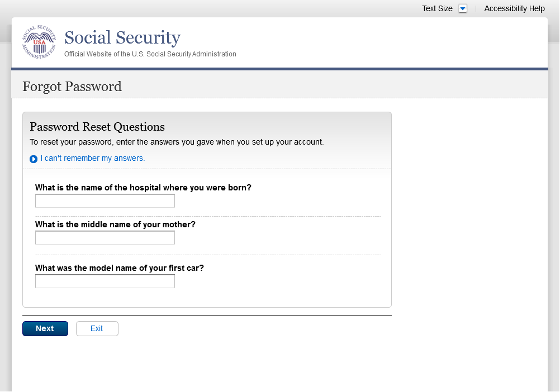Focus the hospital name answer field
This screenshot has height=392, width=560.
[x=105, y=201]
